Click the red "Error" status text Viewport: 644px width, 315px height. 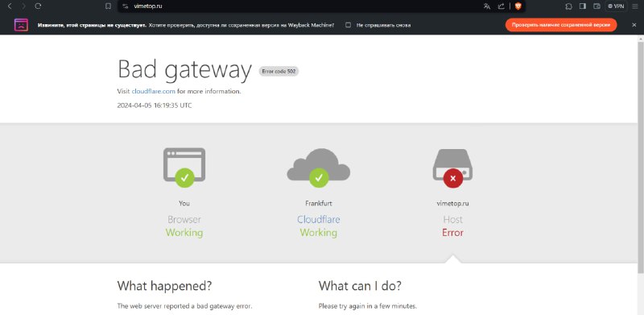(452, 233)
